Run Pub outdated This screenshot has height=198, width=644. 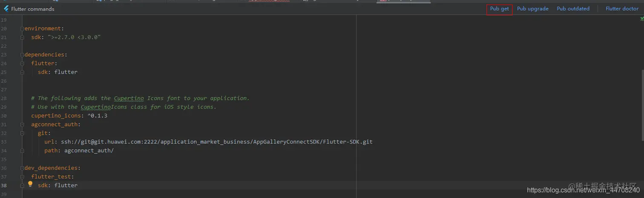tap(573, 9)
